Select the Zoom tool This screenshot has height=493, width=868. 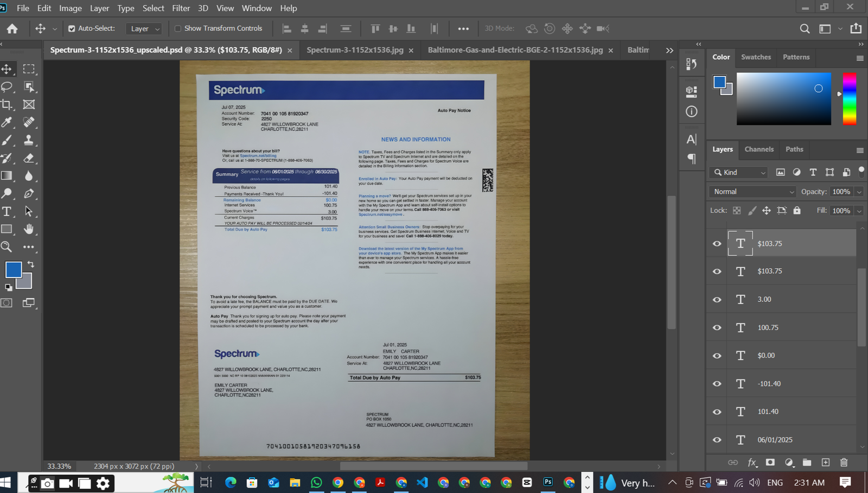click(7, 247)
